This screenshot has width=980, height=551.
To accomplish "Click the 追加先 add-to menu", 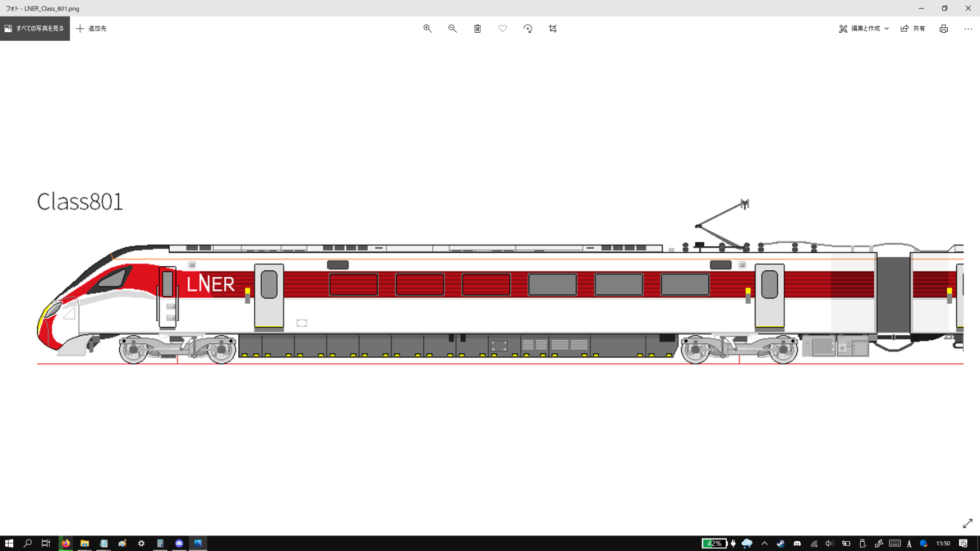I will pos(92,29).
